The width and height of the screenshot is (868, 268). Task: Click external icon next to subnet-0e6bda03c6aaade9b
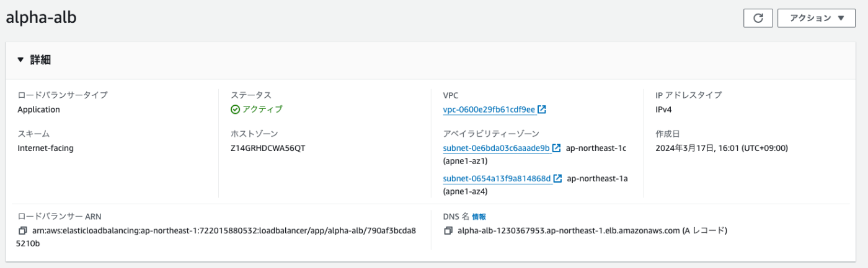(x=557, y=149)
